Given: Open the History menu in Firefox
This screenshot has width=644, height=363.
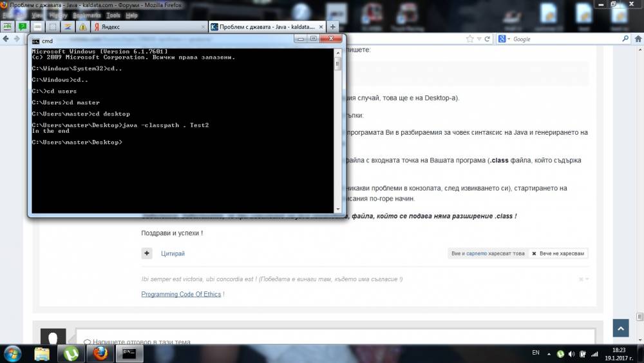Looking at the screenshot, I should click(58, 15).
